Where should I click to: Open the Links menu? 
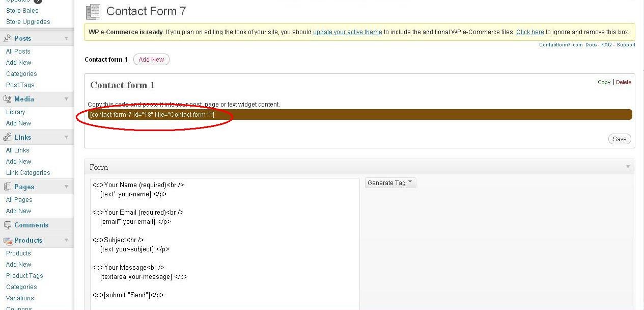23,137
